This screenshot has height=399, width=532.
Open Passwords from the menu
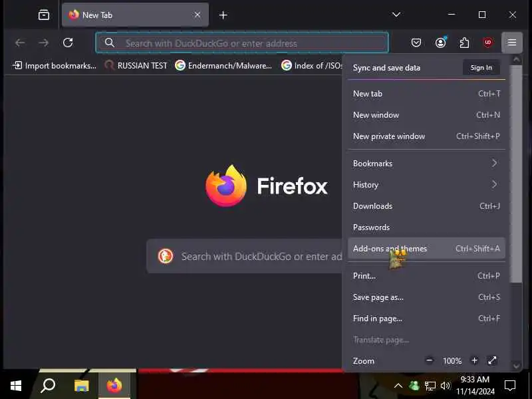tap(426, 227)
